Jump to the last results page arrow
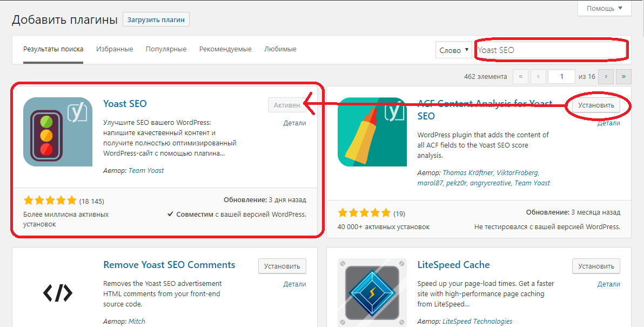 (623, 76)
